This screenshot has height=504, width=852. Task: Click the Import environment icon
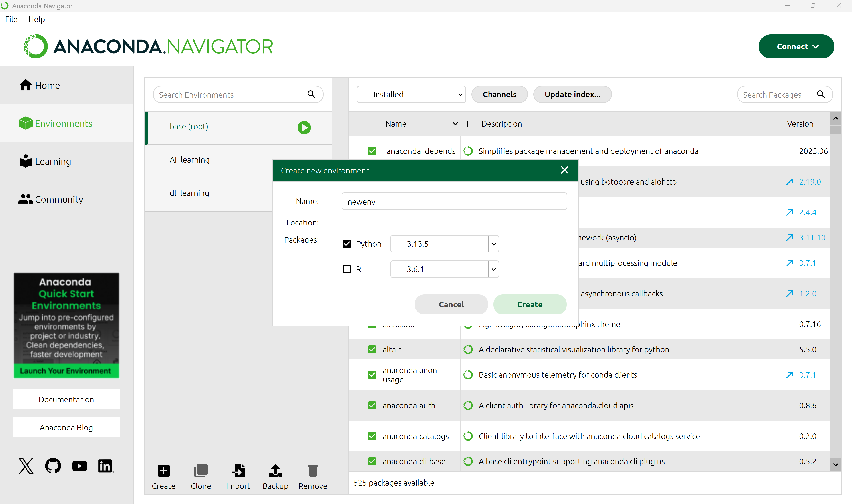pyautogui.click(x=238, y=471)
